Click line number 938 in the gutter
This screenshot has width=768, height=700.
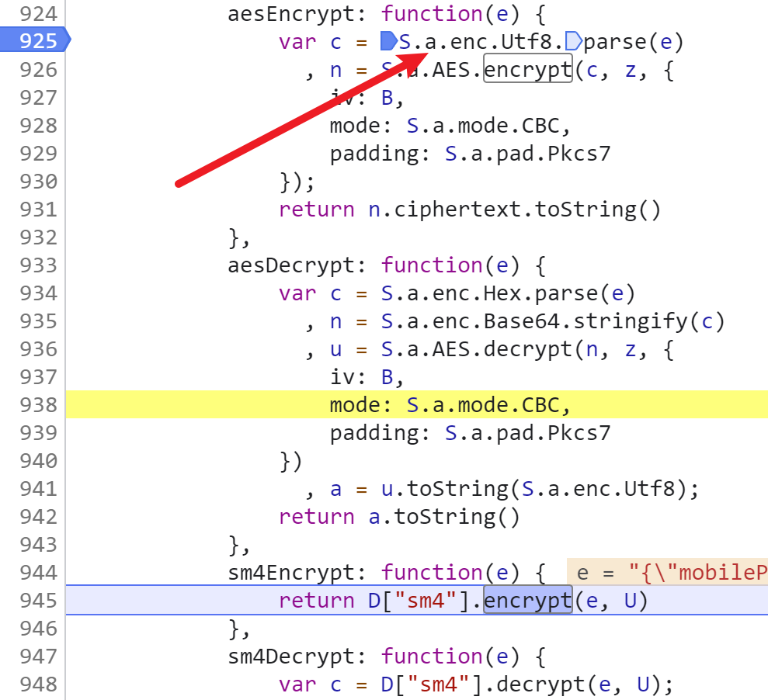[x=38, y=405]
